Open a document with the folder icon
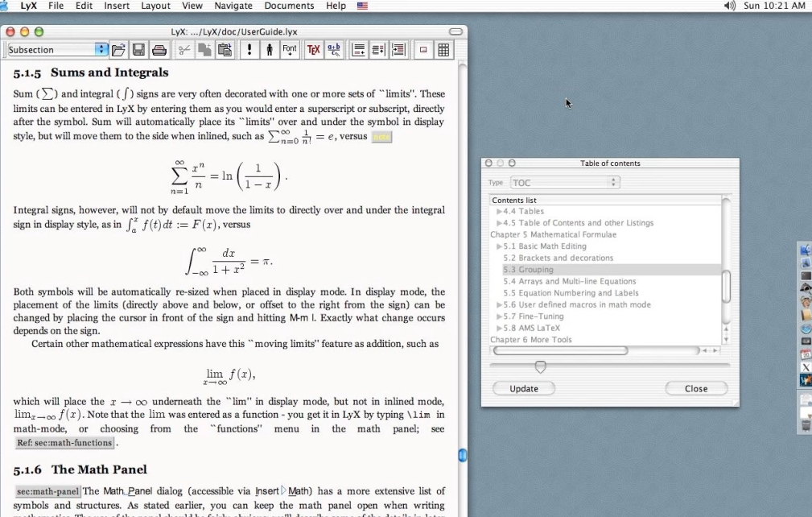 (118, 50)
